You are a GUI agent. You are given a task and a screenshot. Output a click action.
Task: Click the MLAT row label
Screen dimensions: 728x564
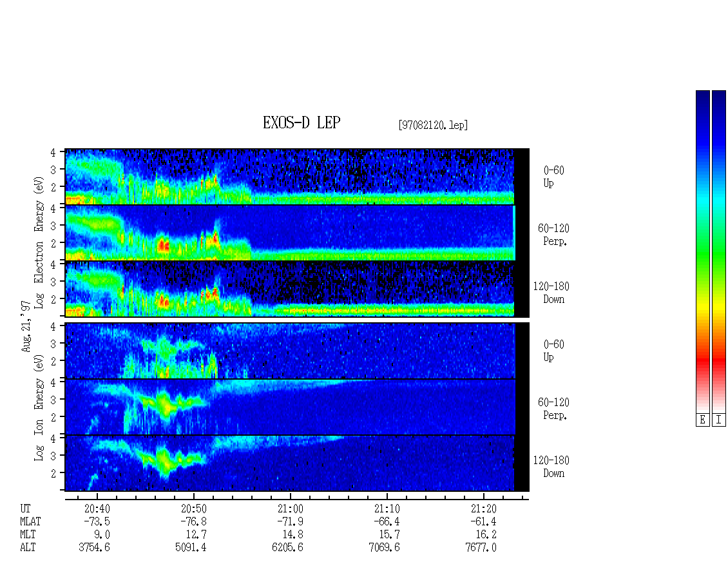[x=30, y=521]
